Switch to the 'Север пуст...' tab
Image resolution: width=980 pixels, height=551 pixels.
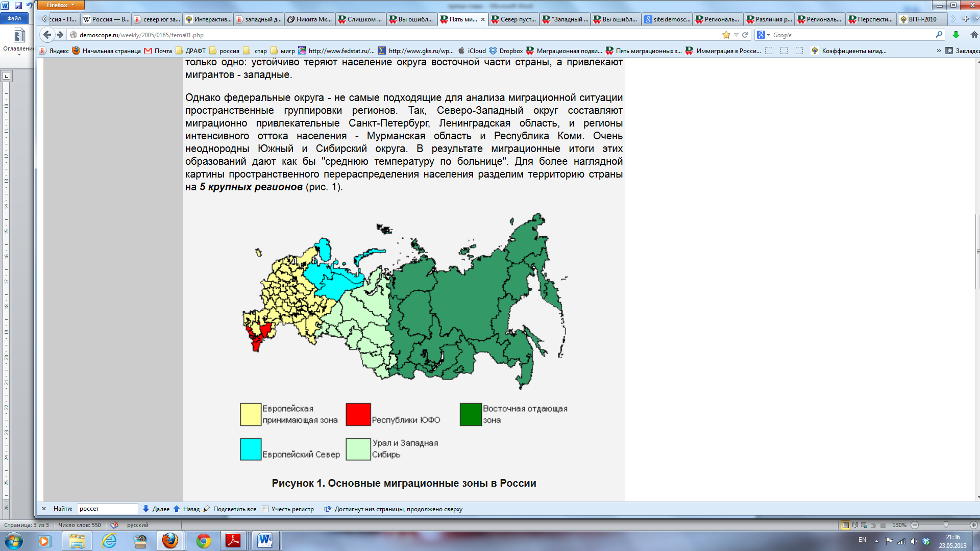pyautogui.click(x=514, y=19)
